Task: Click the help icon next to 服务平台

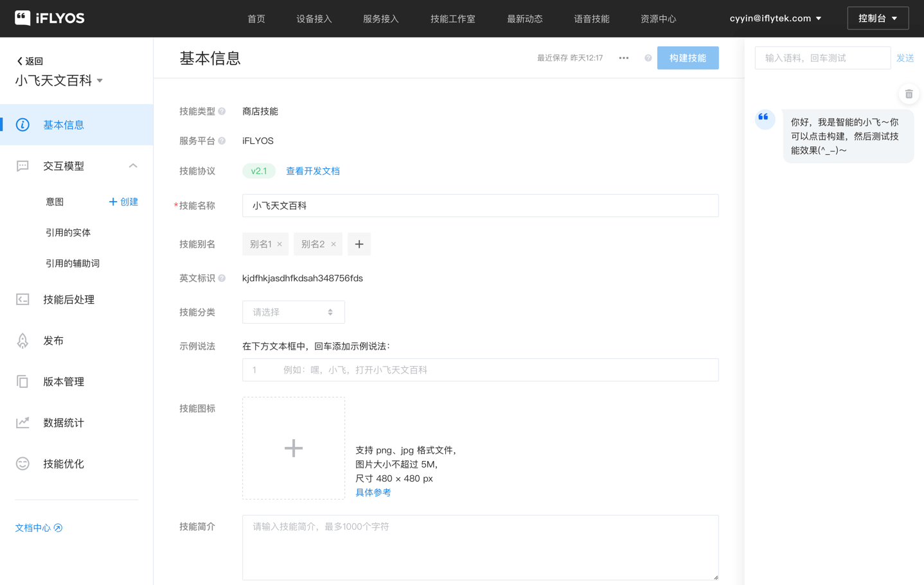Action: point(222,141)
